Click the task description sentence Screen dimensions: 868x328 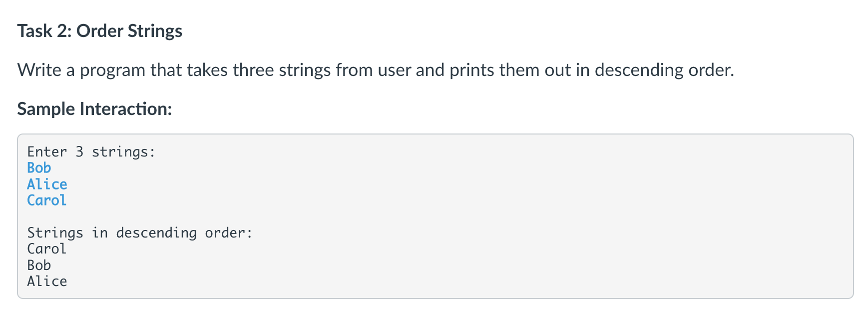376,70
